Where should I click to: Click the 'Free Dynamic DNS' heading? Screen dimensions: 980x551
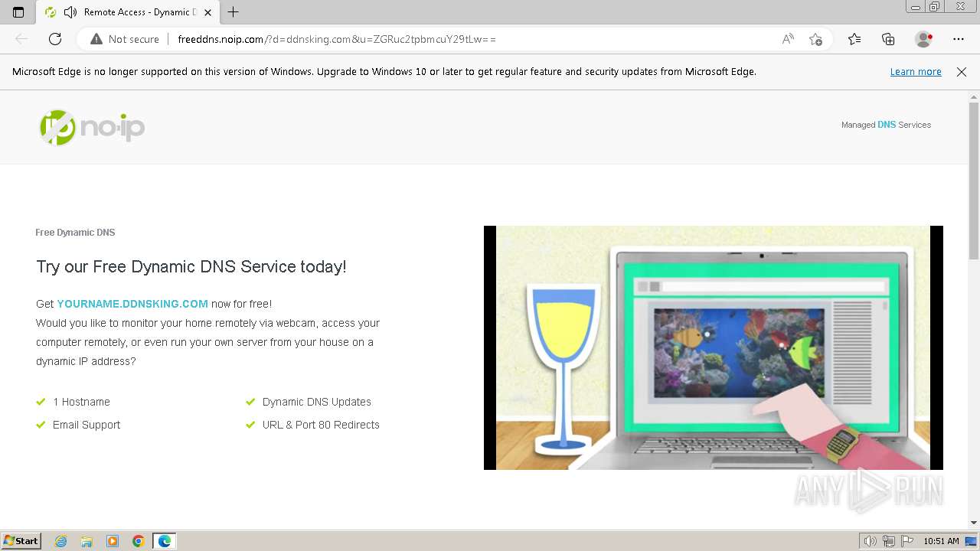75,233
